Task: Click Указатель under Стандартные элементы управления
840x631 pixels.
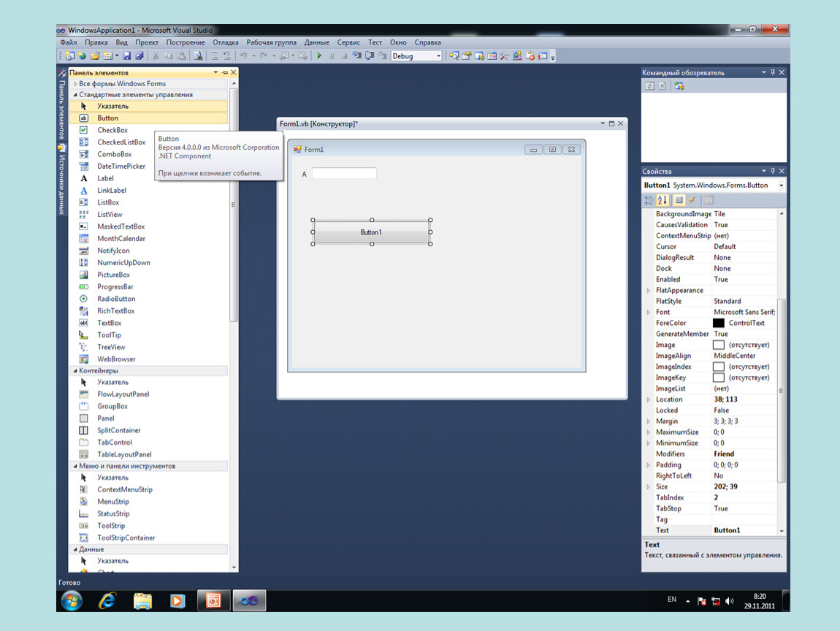Action: [x=148, y=106]
